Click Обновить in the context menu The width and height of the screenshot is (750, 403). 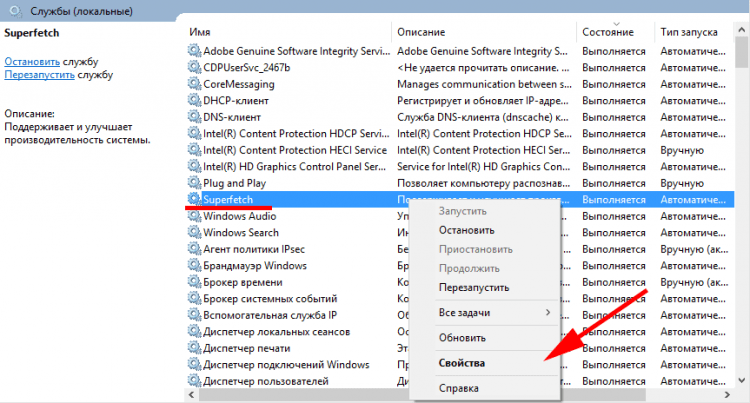click(462, 338)
